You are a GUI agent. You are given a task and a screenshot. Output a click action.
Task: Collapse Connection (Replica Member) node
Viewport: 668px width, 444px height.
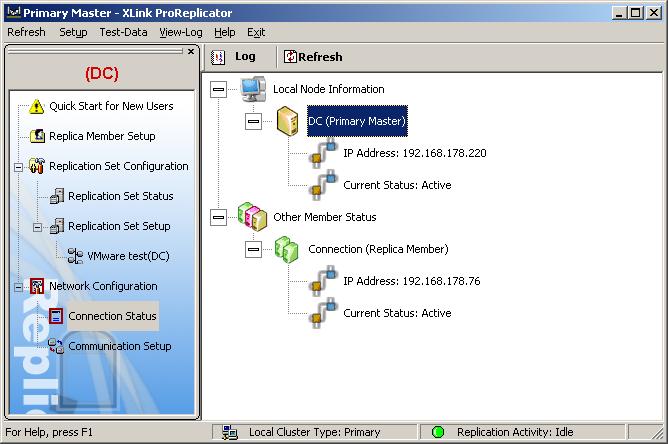coord(253,249)
